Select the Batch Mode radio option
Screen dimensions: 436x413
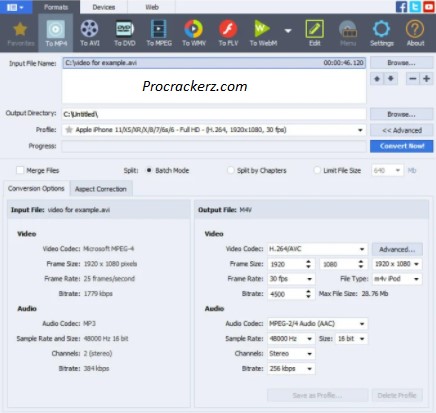point(149,170)
